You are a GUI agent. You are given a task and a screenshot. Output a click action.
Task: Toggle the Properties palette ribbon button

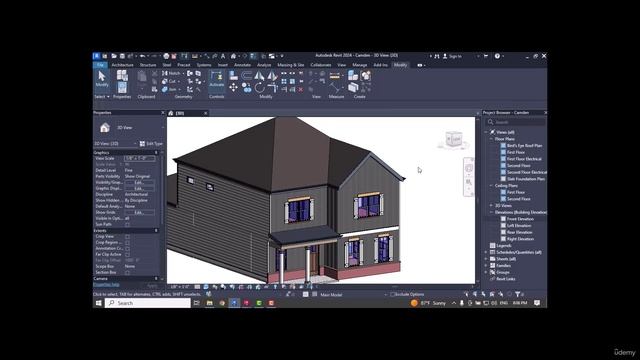pyautogui.click(x=122, y=88)
